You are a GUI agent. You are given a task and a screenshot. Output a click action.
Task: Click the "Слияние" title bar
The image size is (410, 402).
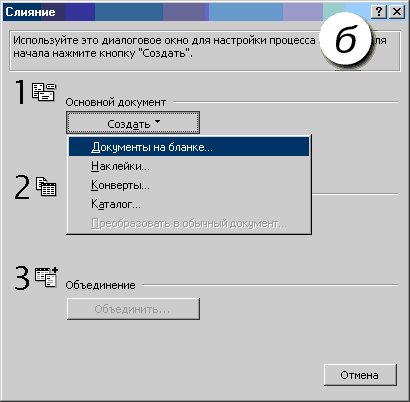coord(187,12)
